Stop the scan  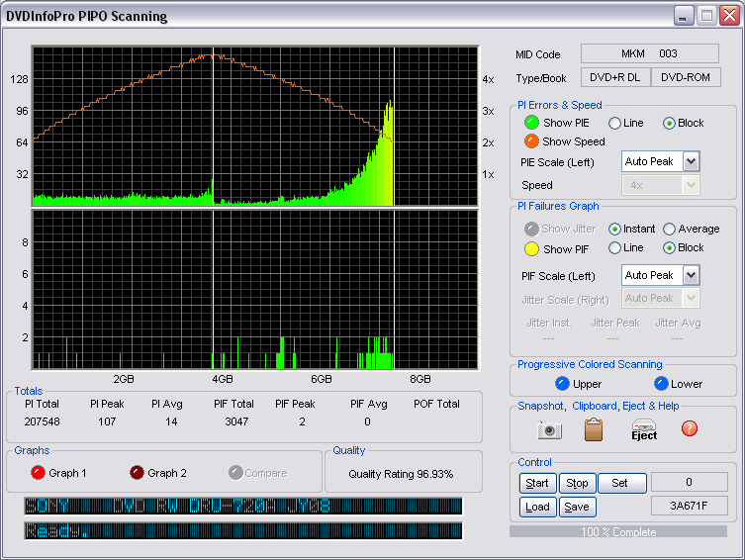pyautogui.click(x=577, y=483)
